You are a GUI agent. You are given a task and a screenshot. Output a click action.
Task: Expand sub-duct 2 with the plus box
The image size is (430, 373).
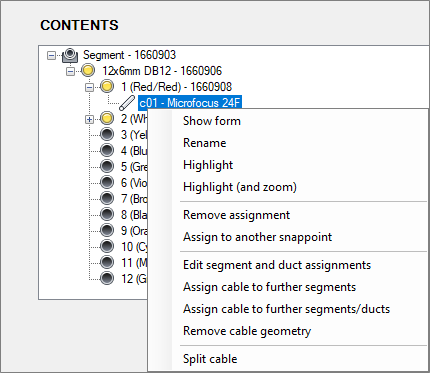coord(89,119)
